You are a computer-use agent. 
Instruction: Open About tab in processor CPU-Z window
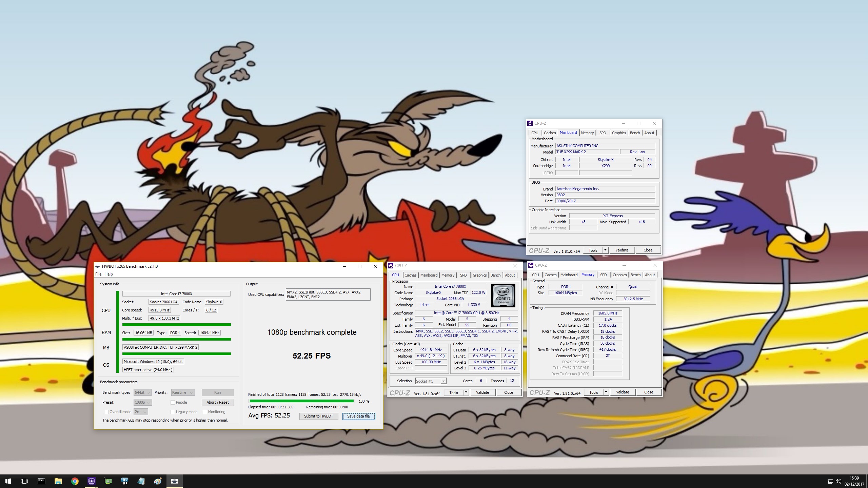pyautogui.click(x=510, y=275)
